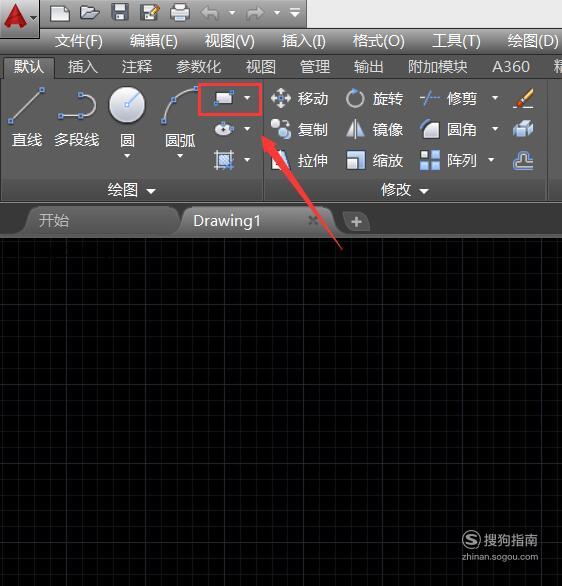Click the 圆角 fillet tool
562x586 pixels.
tap(448, 130)
